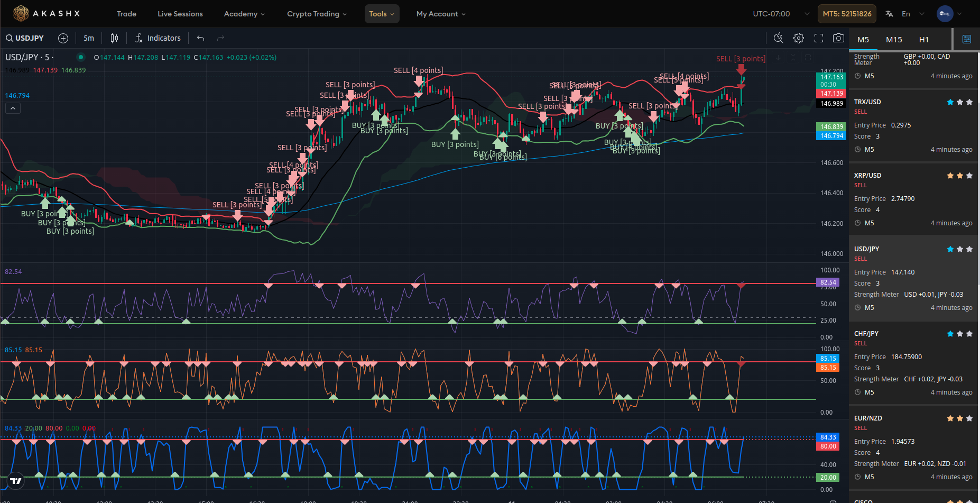Open the candlestick chart style selector

point(114,38)
